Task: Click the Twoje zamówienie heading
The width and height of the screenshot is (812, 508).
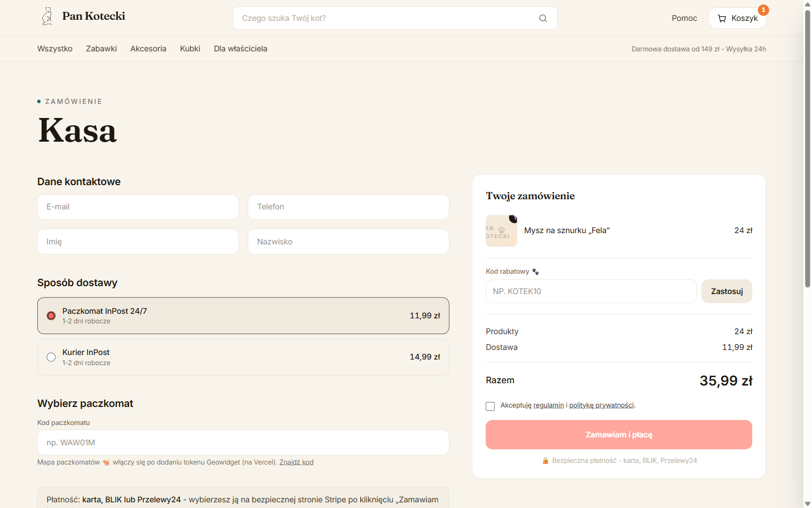Action: 530,196
